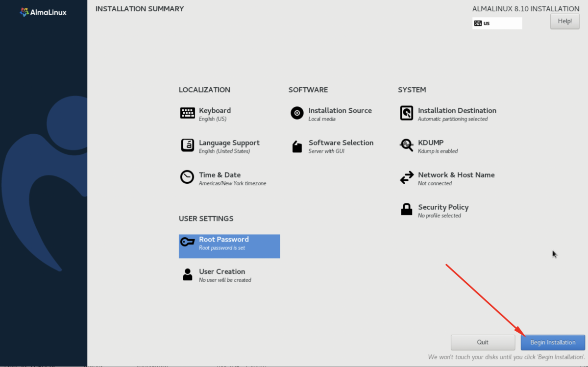Open the Software Selection label
Viewport: 588px width, 367px height.
[341, 143]
